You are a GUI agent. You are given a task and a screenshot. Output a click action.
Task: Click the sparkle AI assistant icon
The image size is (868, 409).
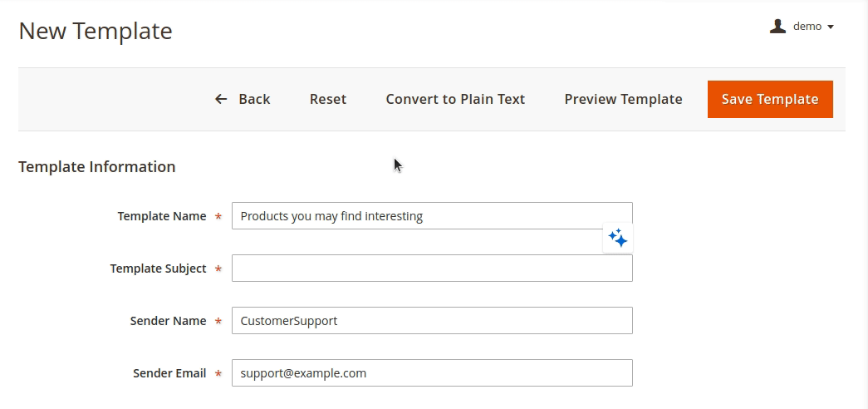617,239
